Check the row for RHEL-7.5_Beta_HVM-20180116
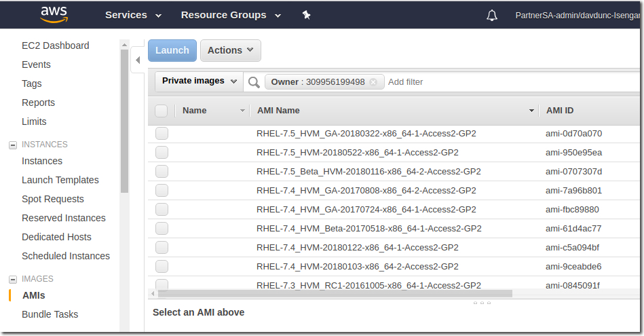Viewport: 644px width, 336px height. click(x=162, y=171)
